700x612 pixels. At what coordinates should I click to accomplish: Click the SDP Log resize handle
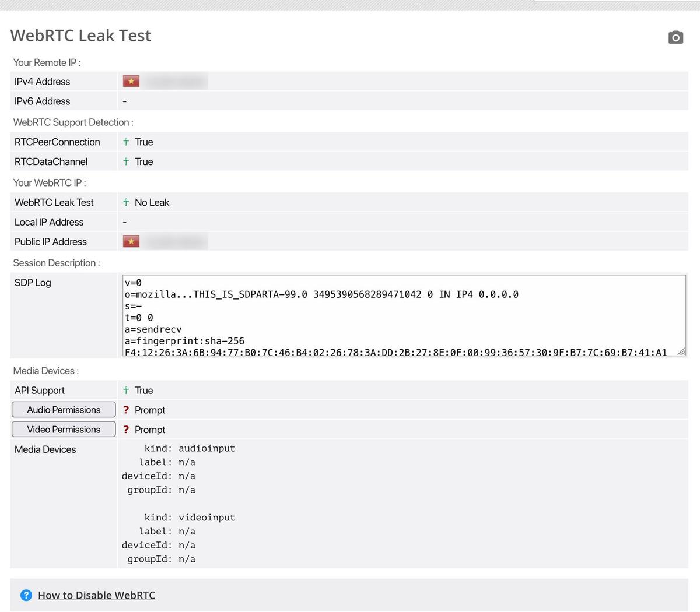pos(681,351)
